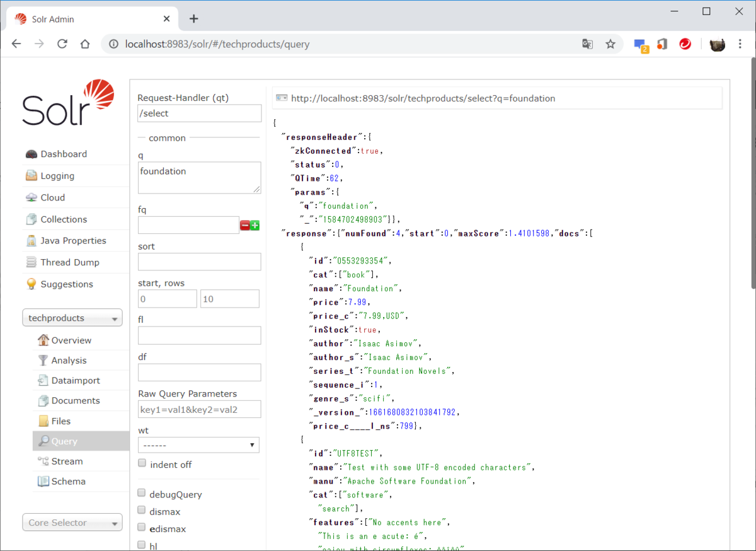Image resolution: width=756 pixels, height=551 pixels.
Task: Open Java Properties page
Action: point(73,241)
